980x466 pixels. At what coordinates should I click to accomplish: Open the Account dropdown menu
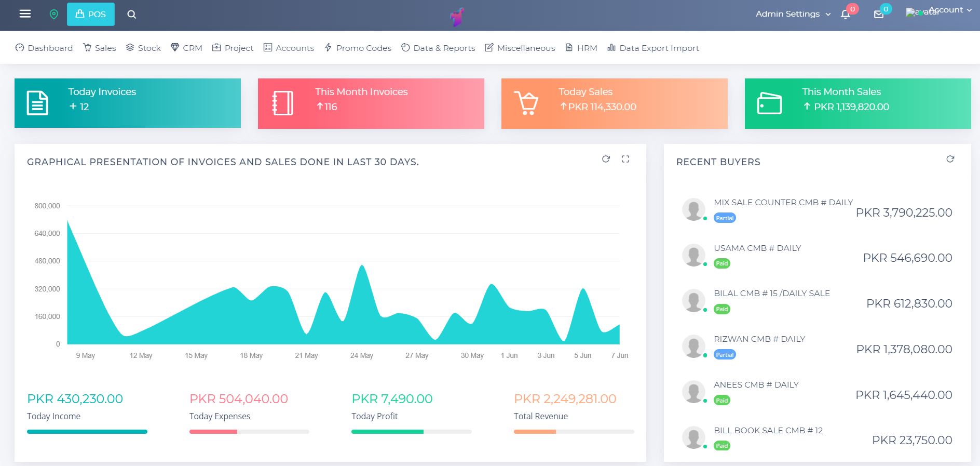coord(950,10)
